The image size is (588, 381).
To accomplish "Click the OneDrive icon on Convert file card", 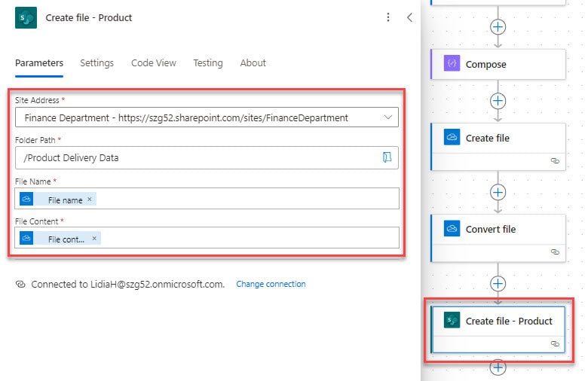I will coord(452,228).
